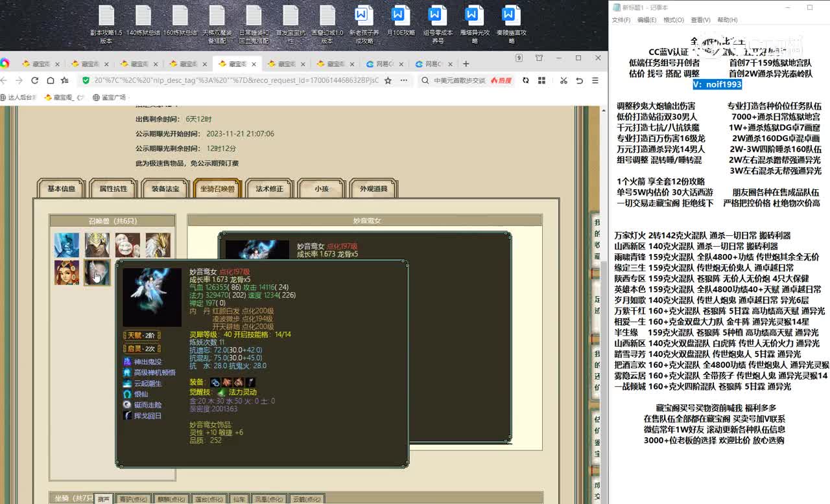This screenshot has width=830, height=504.
Task: Click the first equipment icon after 装备
Action: [x=215, y=383]
